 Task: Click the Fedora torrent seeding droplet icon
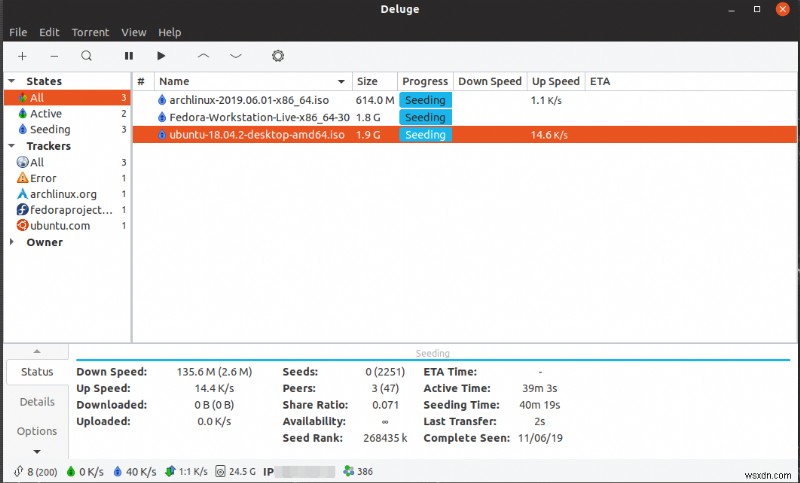click(162, 117)
